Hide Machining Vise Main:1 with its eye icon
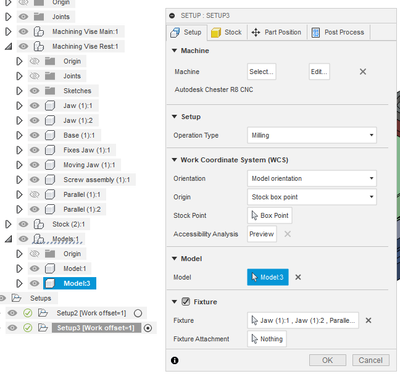The image size is (400, 374). pos(23,32)
